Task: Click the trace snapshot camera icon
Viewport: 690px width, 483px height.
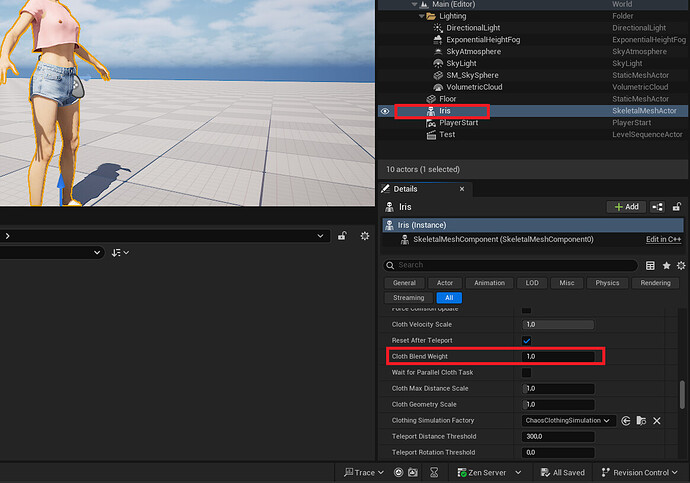Action: coord(413,472)
